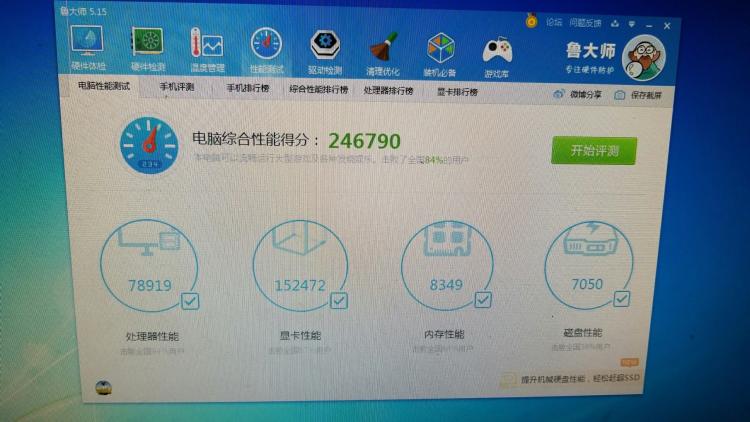This screenshot has width=750, height=422.
Task: Open the title bar dropdown menu arrow
Action: [632, 24]
